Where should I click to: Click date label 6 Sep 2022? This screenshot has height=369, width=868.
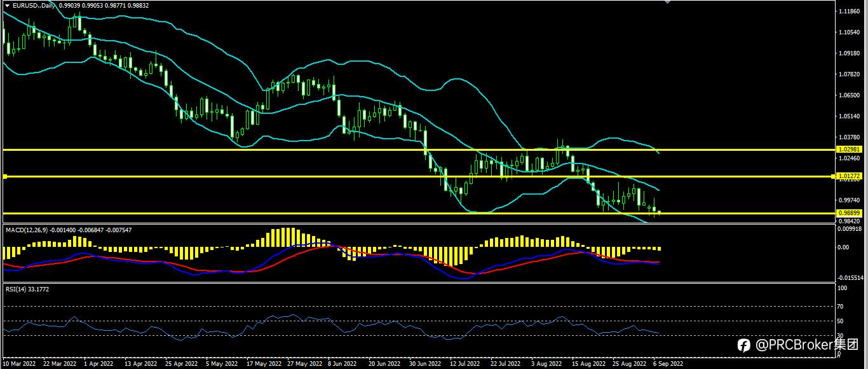click(x=668, y=364)
